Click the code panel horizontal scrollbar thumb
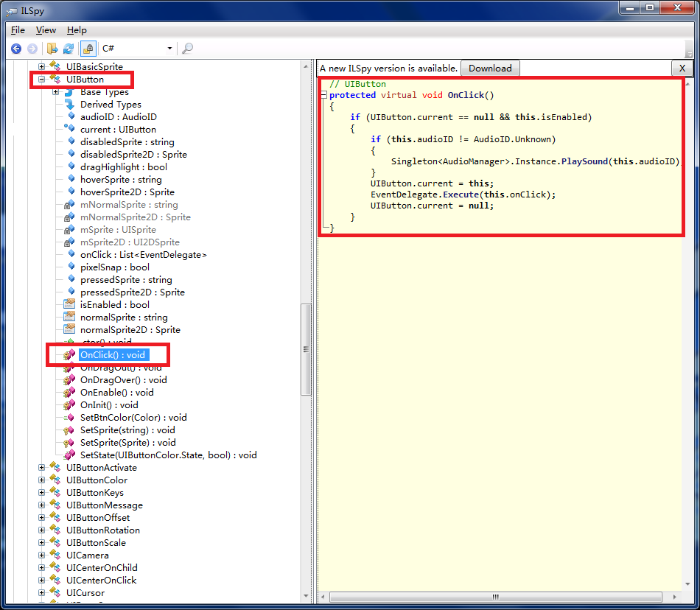700x610 pixels. click(496, 597)
